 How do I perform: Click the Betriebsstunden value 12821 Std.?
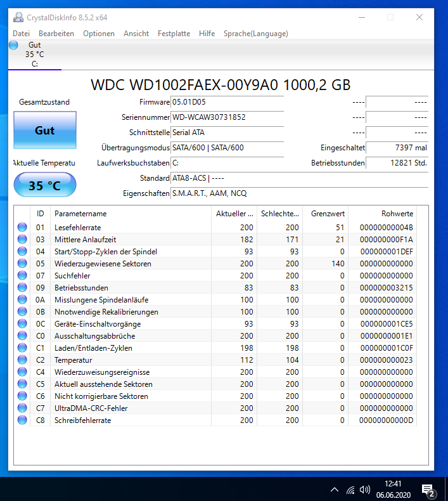click(397, 163)
